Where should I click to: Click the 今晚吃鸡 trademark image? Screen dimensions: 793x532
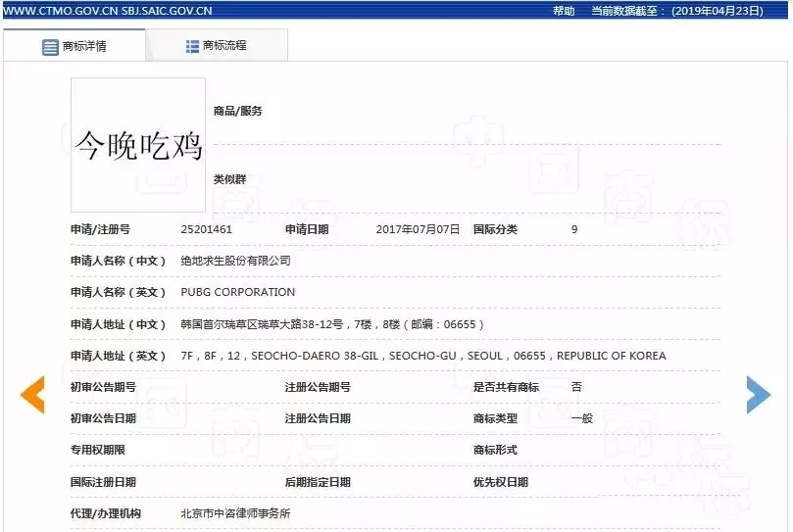tap(138, 145)
